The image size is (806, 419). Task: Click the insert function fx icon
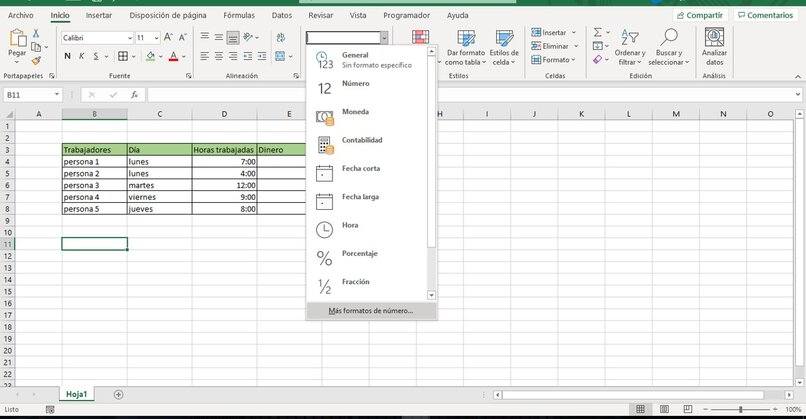coord(134,95)
